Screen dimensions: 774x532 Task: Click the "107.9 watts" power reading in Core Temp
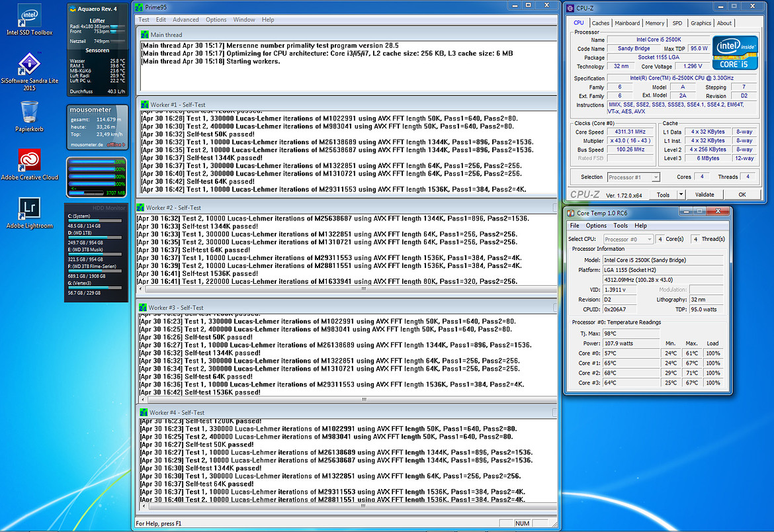click(631, 343)
